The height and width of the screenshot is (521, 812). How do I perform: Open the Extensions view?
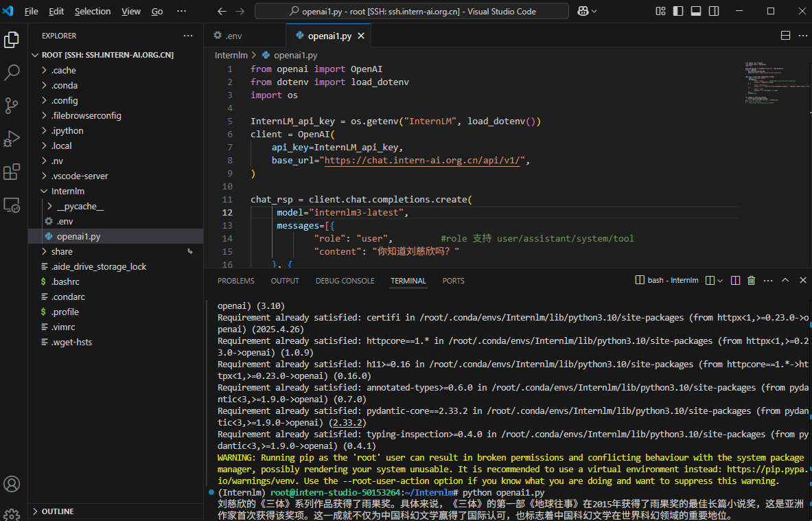[x=12, y=172]
